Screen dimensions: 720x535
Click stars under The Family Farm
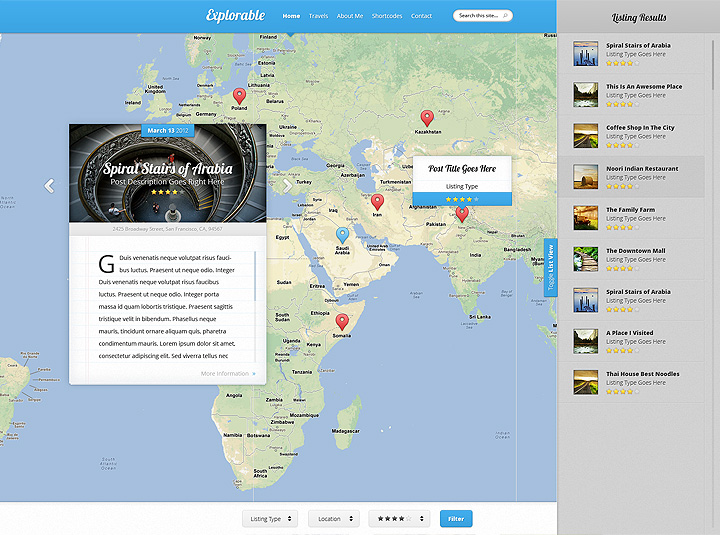pos(622,227)
